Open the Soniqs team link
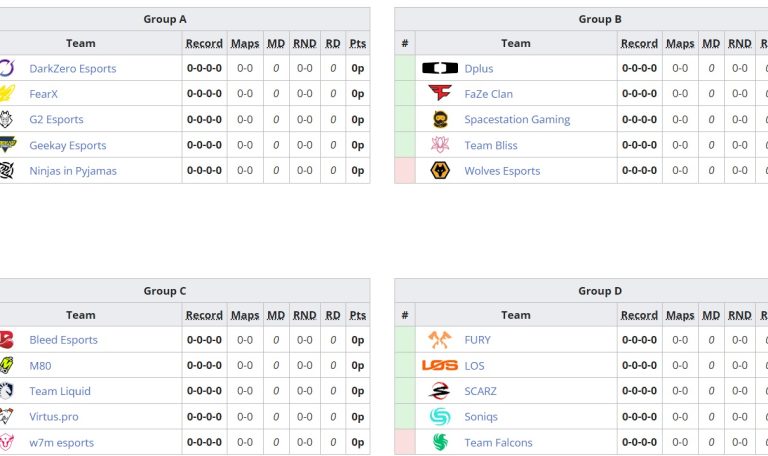768x456 pixels. pyautogui.click(x=481, y=417)
